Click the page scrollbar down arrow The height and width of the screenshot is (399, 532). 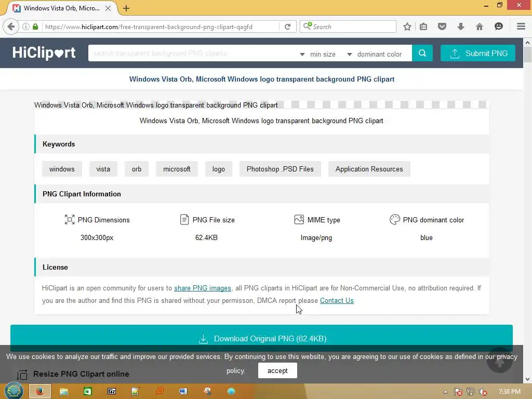(527, 379)
